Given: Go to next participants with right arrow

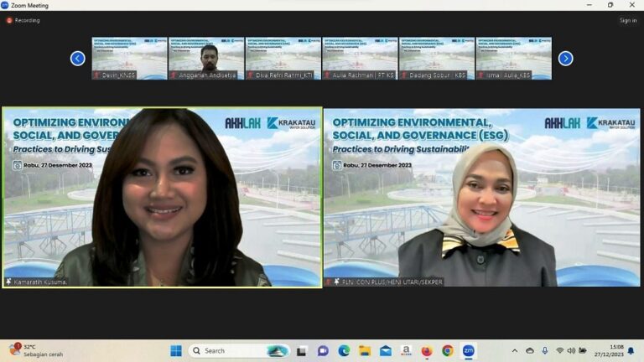Looking at the screenshot, I should click(x=565, y=59).
